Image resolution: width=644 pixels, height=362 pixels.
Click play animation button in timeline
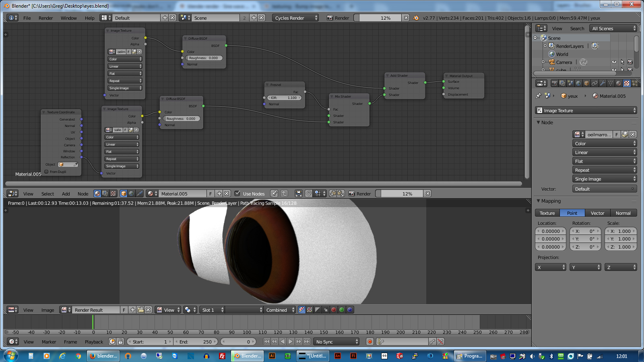(x=291, y=341)
